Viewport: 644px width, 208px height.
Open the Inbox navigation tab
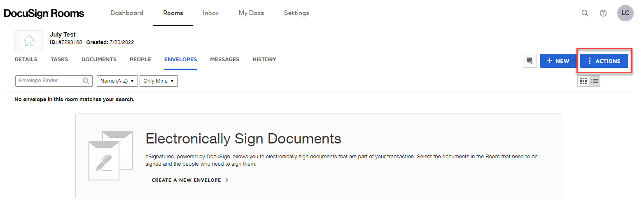point(211,13)
